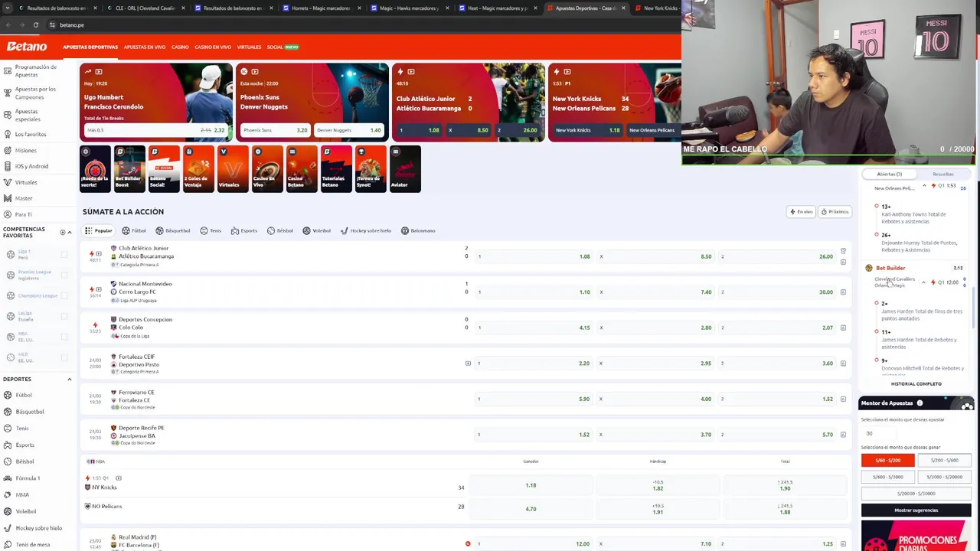Collapse Competencias Favoritas section

point(70,232)
